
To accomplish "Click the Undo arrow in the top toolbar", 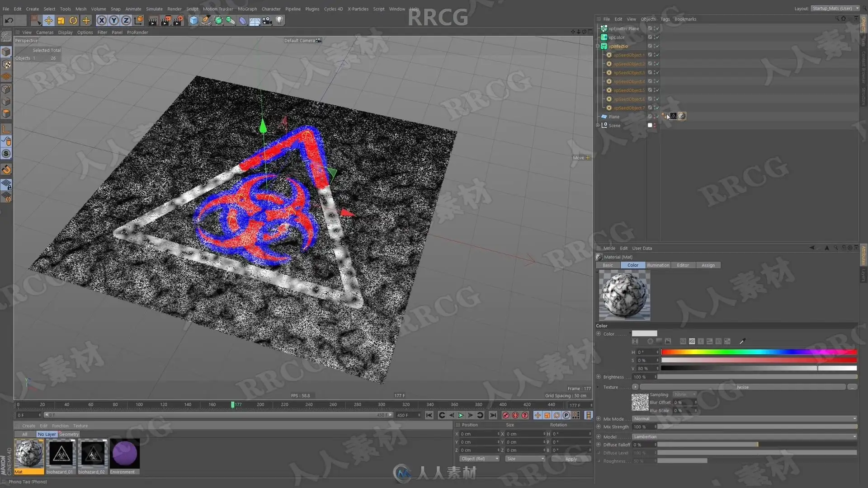I will [x=9, y=20].
